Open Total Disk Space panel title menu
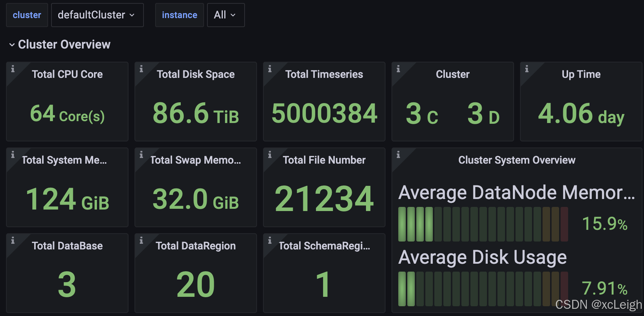 [x=196, y=74]
